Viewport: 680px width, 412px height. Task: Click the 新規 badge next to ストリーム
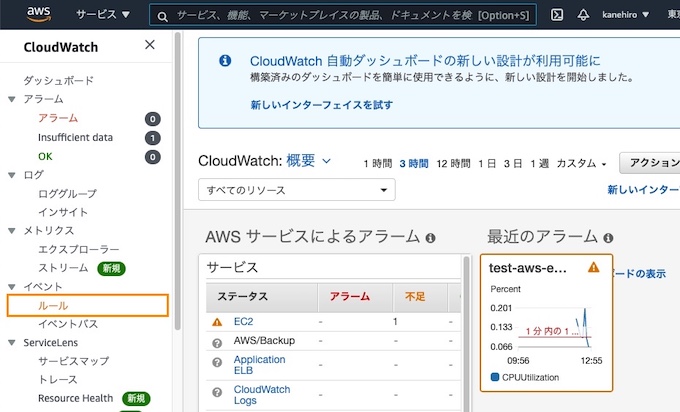(111, 268)
